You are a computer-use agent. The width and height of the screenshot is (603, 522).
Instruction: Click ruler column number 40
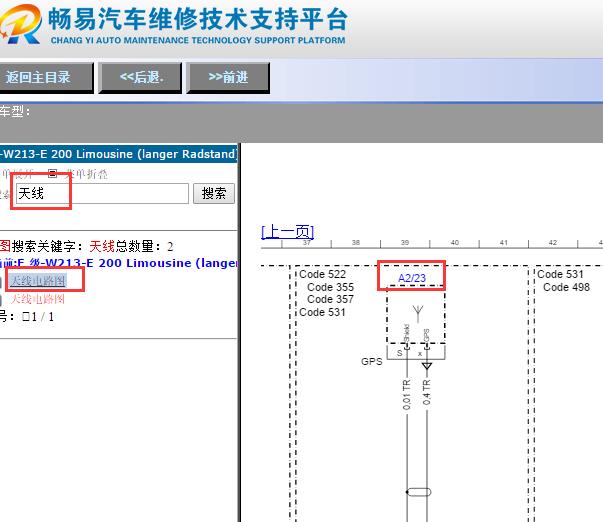[x=455, y=242]
